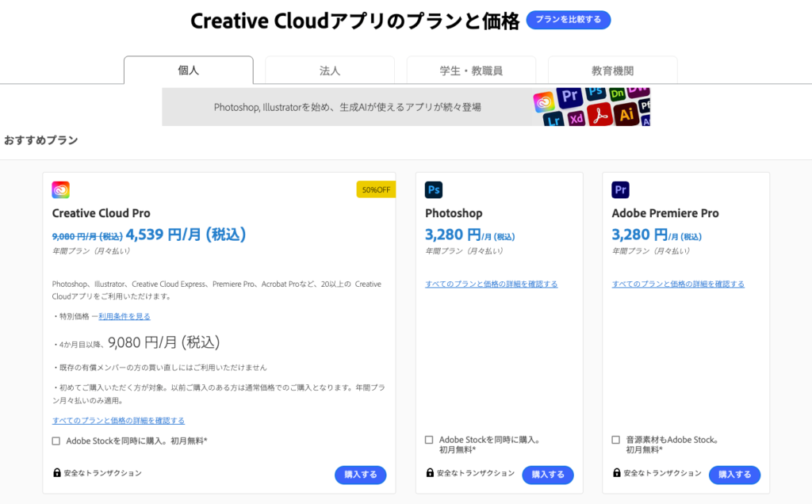Screen dimensions: 812x504
Task: Click the Creative Cloud logo in the Pro card
Action: [x=61, y=190]
